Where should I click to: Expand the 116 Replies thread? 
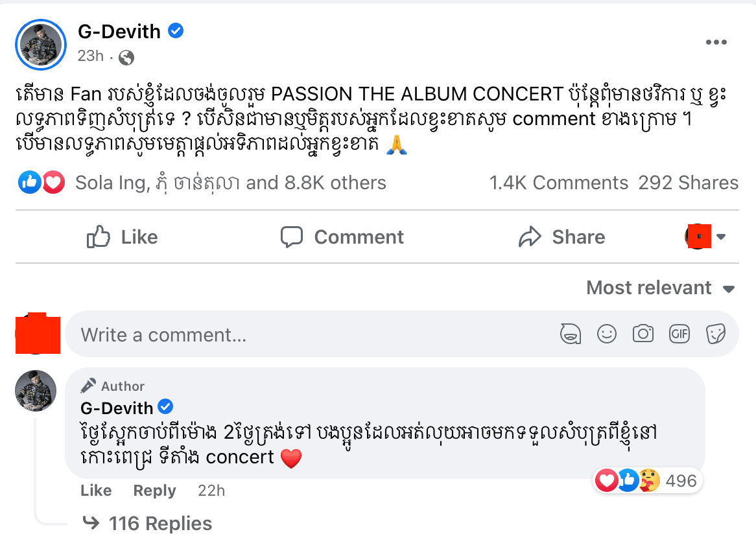(159, 524)
